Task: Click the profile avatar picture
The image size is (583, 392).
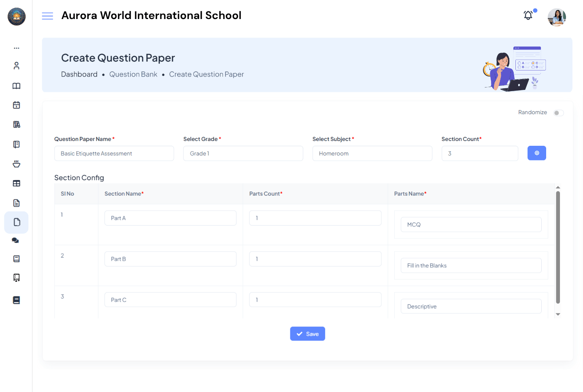Action: (557, 17)
